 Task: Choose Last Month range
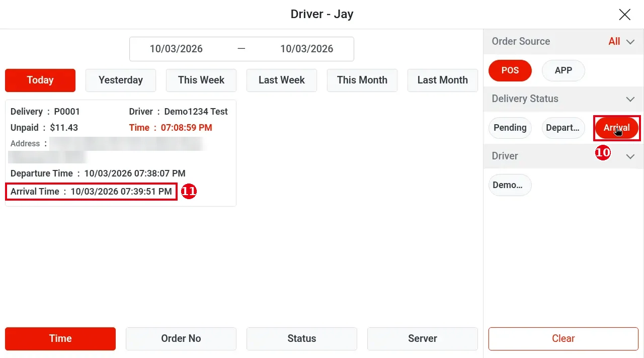443,80
